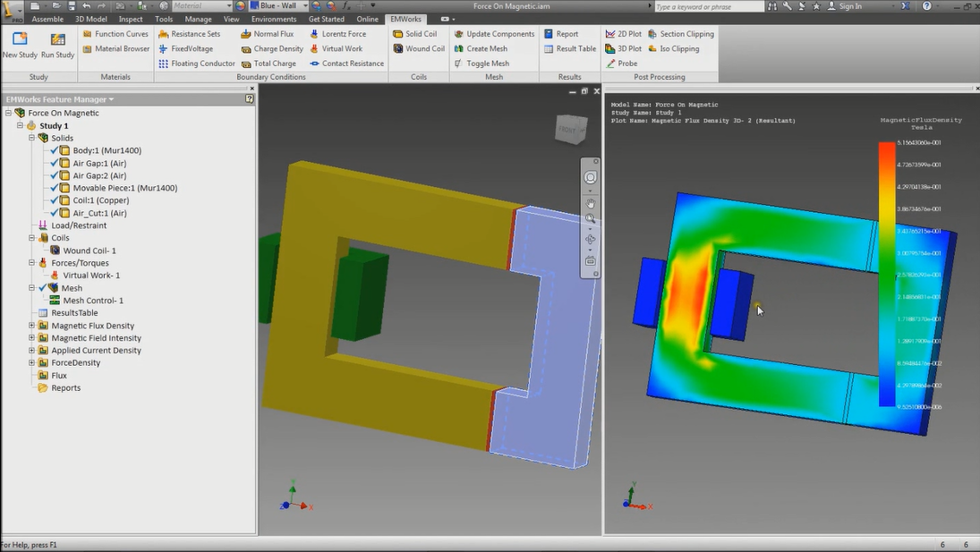
Task: Collapse the Solids folder
Action: (x=31, y=138)
